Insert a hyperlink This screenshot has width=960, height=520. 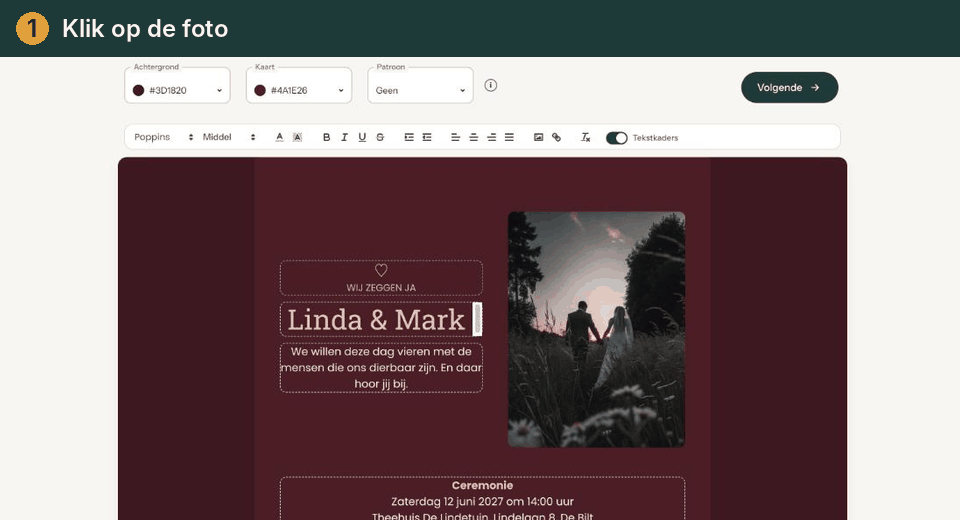556,137
